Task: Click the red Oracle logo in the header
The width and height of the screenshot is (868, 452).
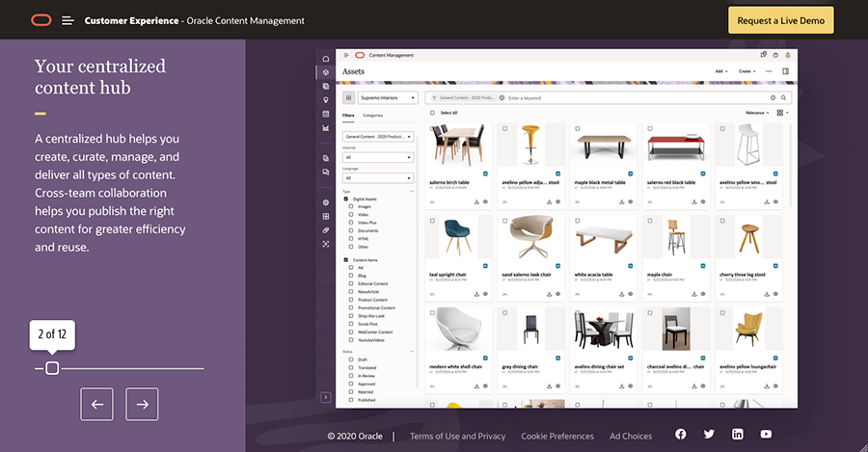Action: (41, 20)
